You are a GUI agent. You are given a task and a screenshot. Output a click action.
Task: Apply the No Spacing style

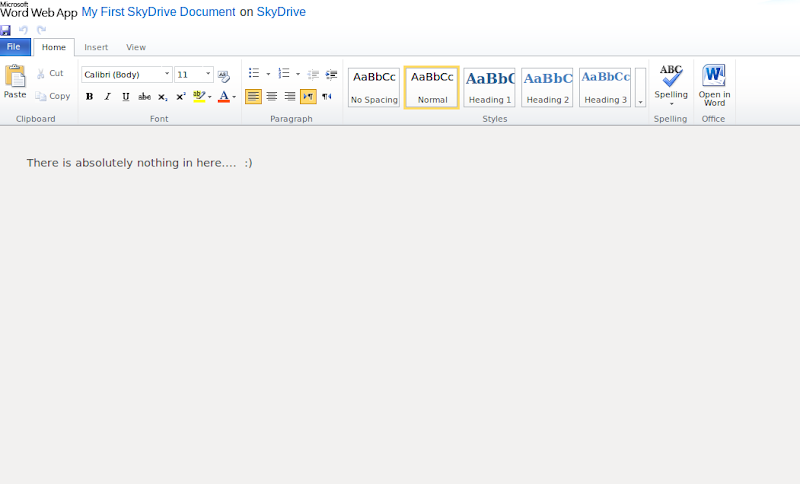[x=374, y=87]
